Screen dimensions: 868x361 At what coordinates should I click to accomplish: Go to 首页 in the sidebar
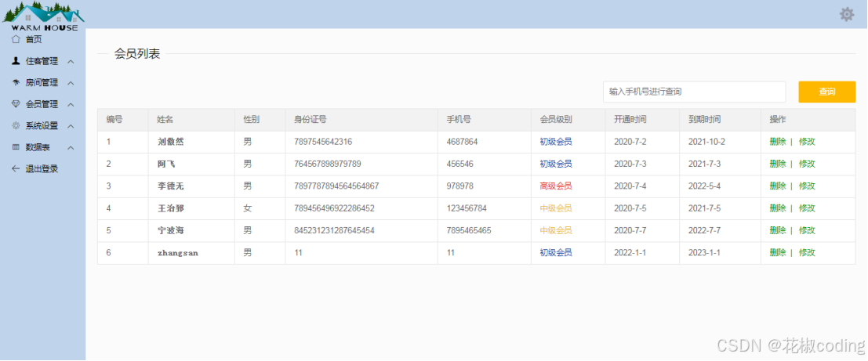pyautogui.click(x=34, y=39)
